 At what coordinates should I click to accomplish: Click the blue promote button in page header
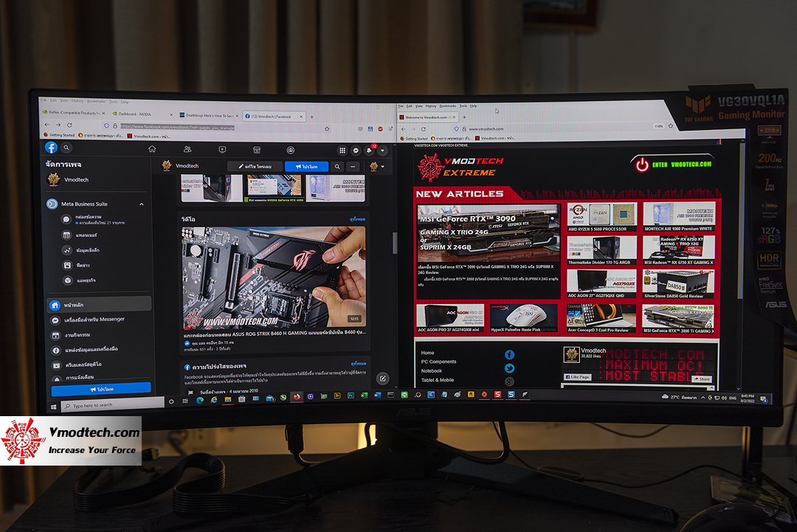coord(306,166)
